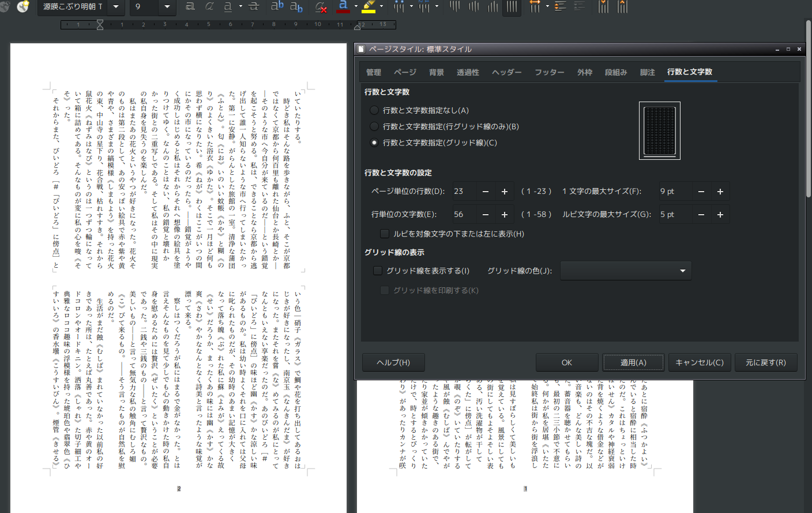Select 行グリッド線のみ radio option

[x=374, y=126]
